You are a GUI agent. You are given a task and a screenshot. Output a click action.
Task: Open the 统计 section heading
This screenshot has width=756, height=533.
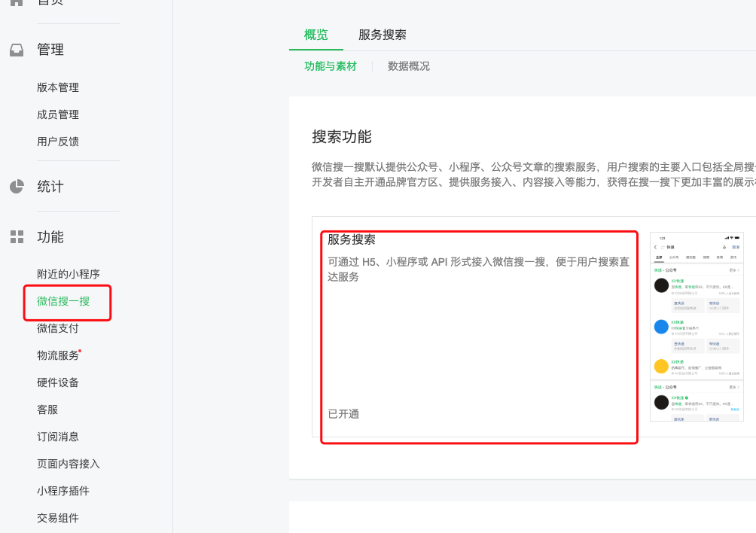pyautogui.click(x=50, y=187)
